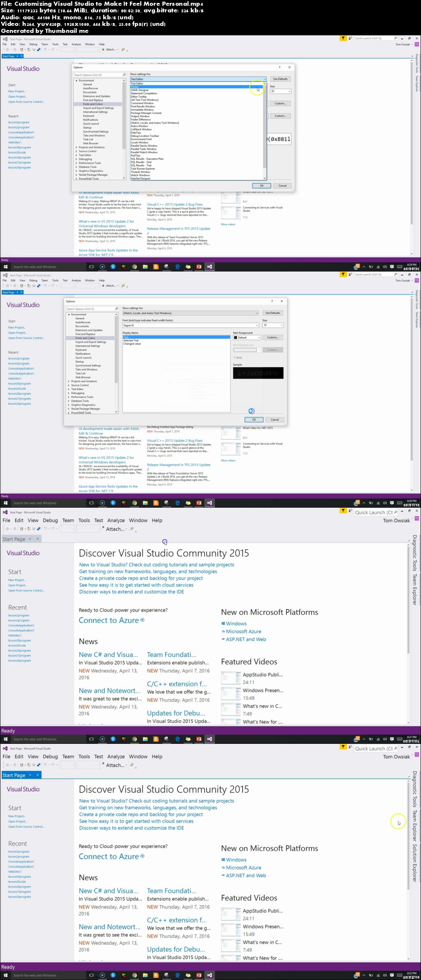The image size is (421, 980).
Task: Click the PowerPoint taskbar icon in bottom frame
Action: pos(199,975)
